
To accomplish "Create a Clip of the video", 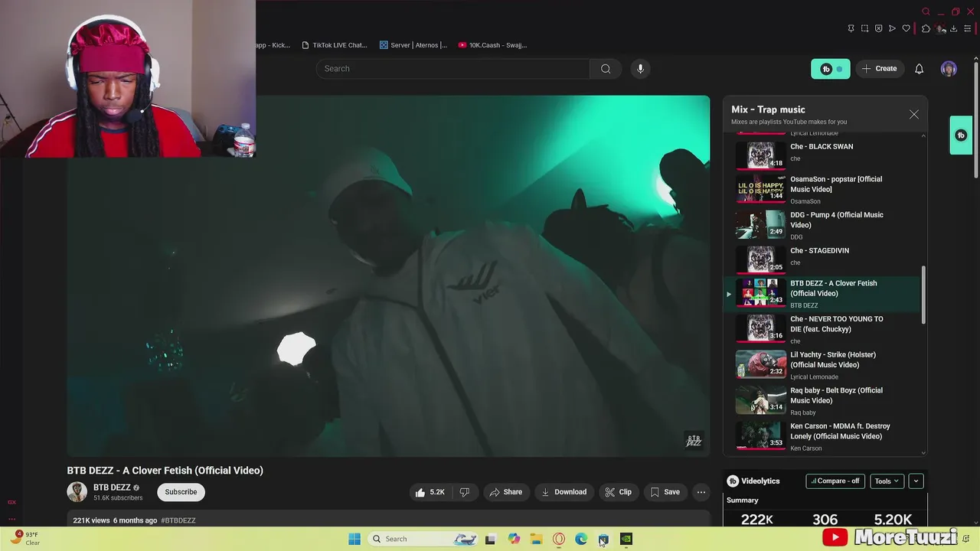I will [x=618, y=492].
